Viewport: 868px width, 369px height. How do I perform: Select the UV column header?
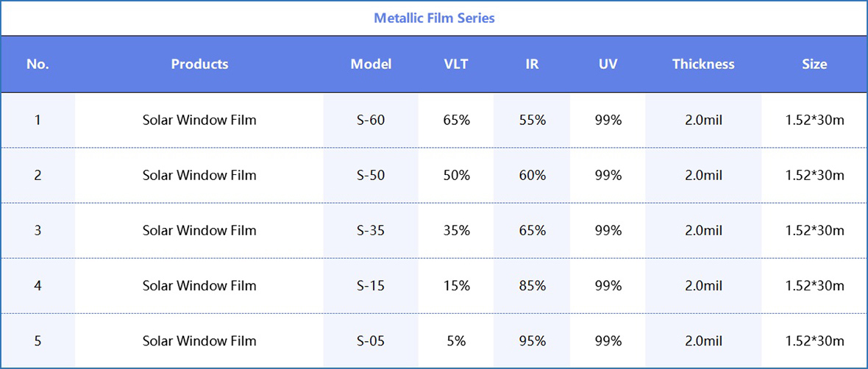608,64
